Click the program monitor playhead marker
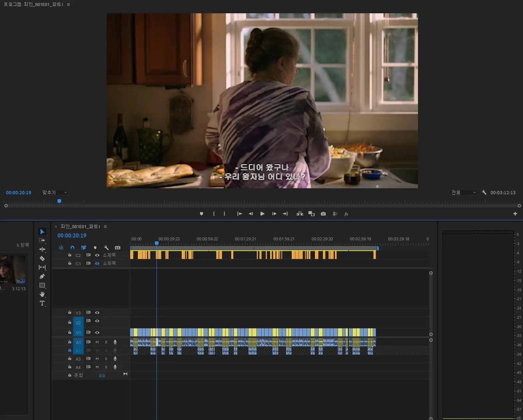 click(x=59, y=201)
